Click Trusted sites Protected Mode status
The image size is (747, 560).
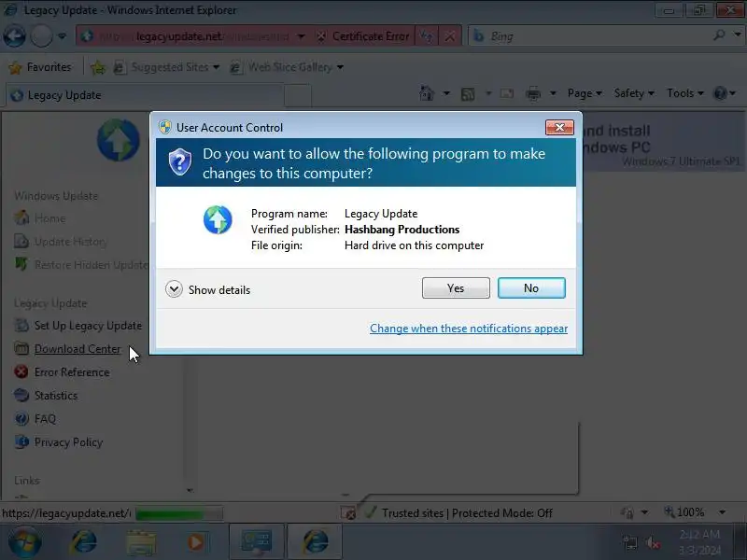(x=466, y=513)
